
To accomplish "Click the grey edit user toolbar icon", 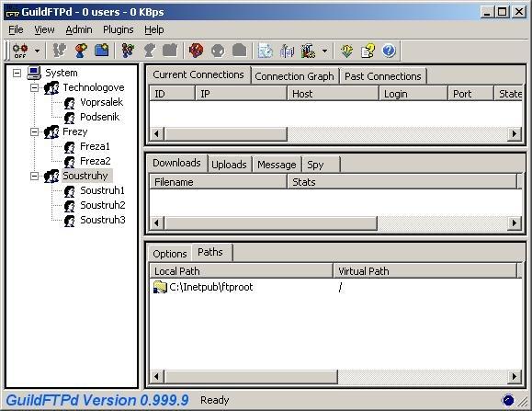I will coord(149,51).
